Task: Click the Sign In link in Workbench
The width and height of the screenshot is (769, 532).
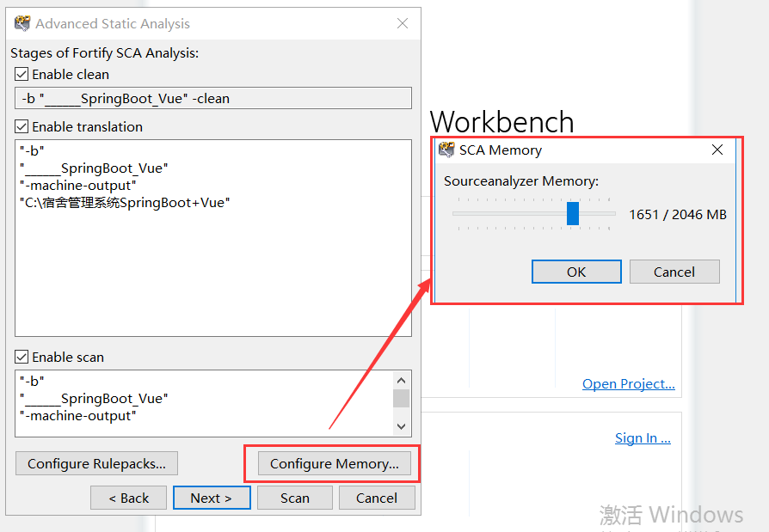Action: (x=643, y=438)
